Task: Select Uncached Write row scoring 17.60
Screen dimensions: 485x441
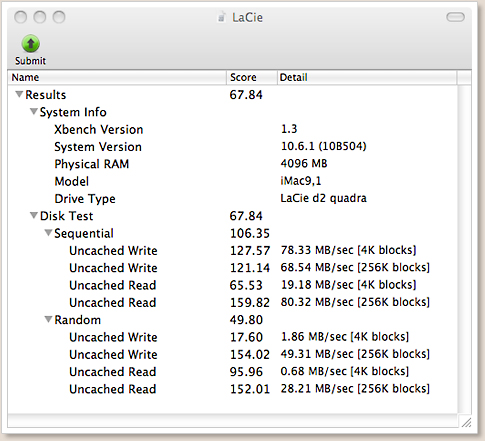Action: (232, 337)
